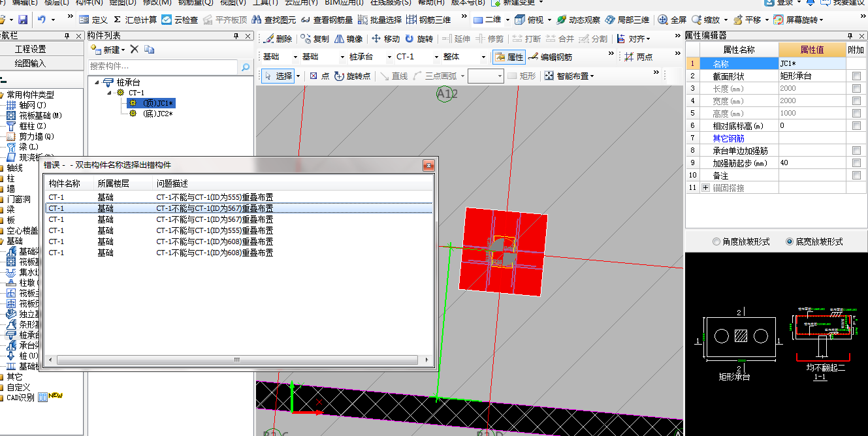Viewport: 868px width, 436px height.
Task: Click the Undo arrow icon
Action: (x=42, y=20)
